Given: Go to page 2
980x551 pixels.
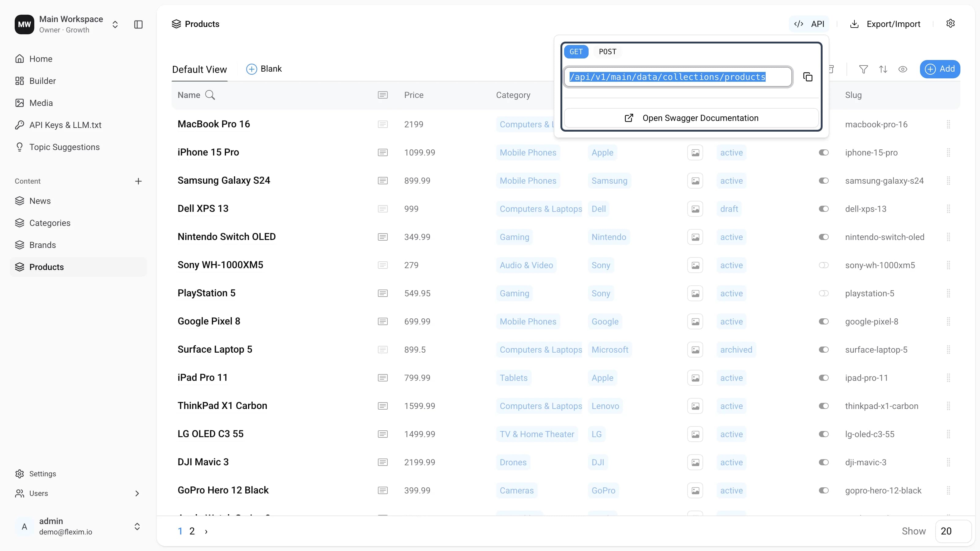Looking at the screenshot, I should pos(192,531).
